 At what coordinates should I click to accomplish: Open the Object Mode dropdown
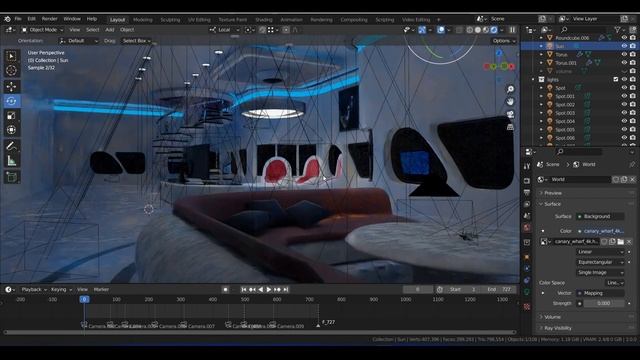[x=42, y=30]
